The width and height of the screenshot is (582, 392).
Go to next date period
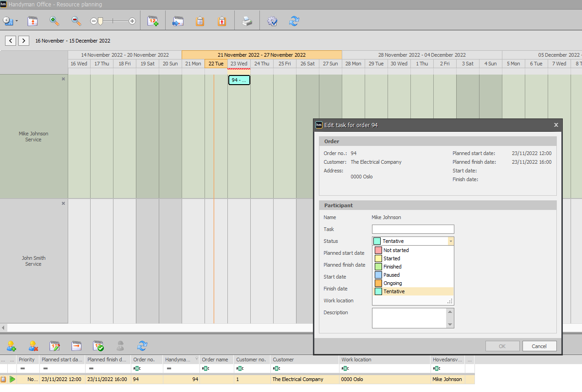point(24,41)
